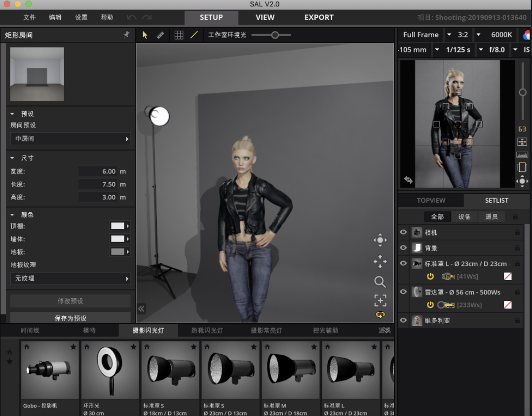Screen dimensions: 532x416
Task: Open the 地板纹理 无纹理 dropdown
Action: coord(70,278)
